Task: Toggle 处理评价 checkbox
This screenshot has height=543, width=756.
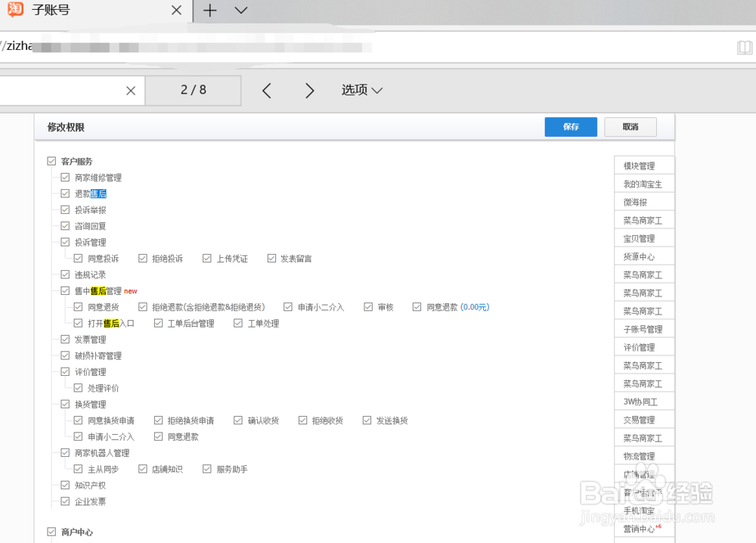Action: click(78, 388)
